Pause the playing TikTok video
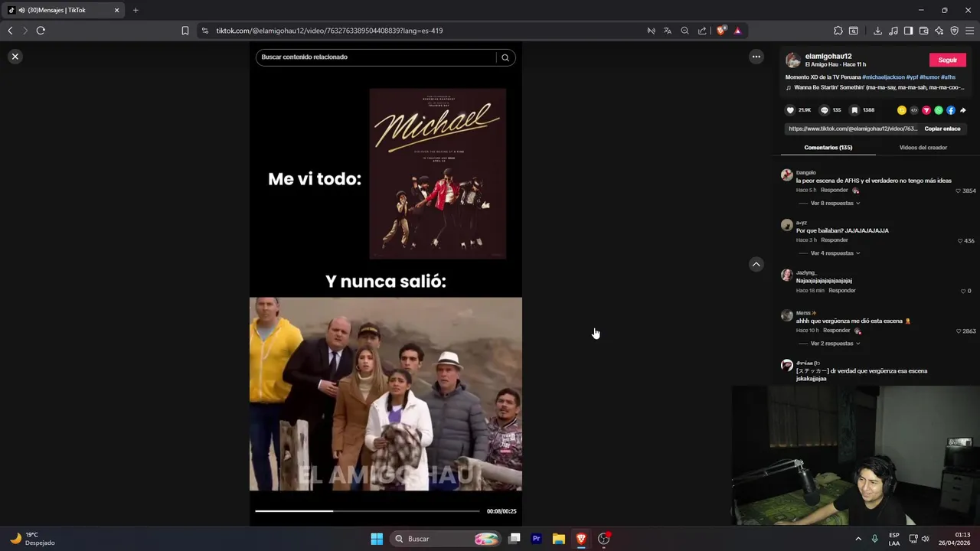 coord(386,283)
